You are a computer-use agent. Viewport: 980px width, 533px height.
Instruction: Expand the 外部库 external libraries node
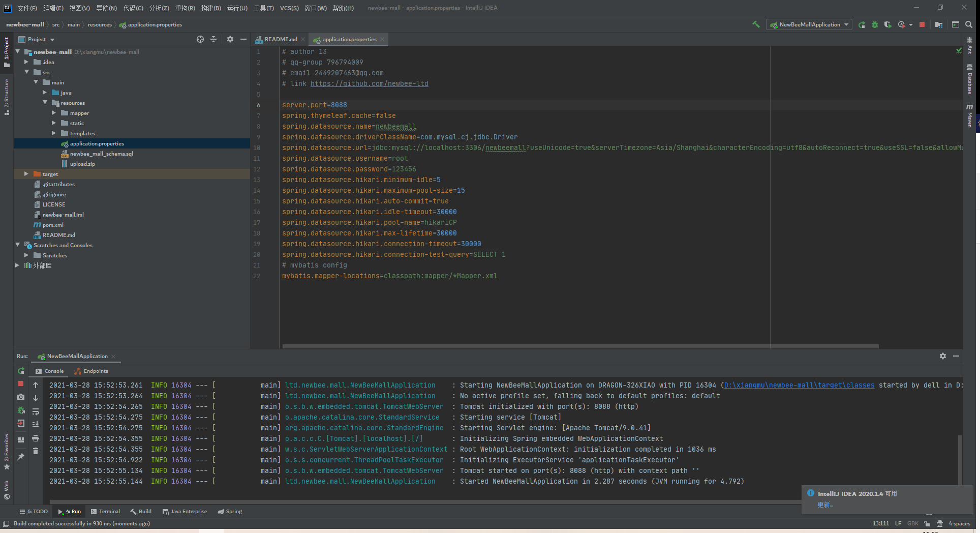coord(17,265)
